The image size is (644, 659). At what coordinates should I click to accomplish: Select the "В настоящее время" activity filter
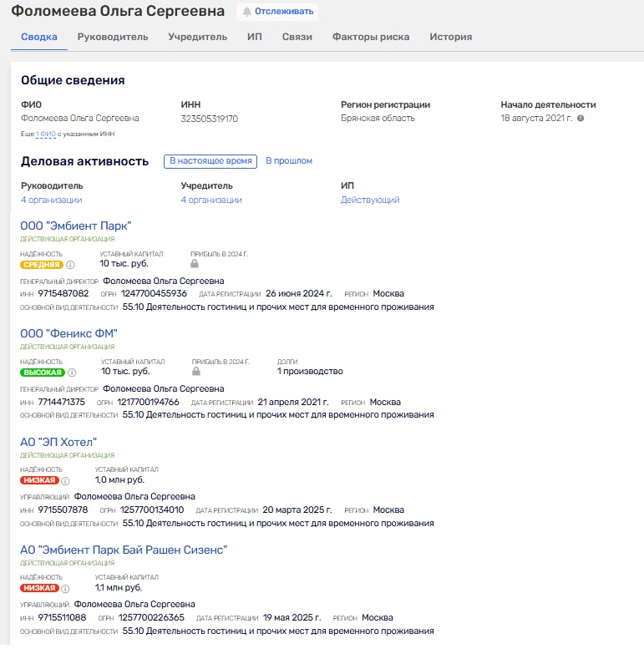click(x=210, y=161)
